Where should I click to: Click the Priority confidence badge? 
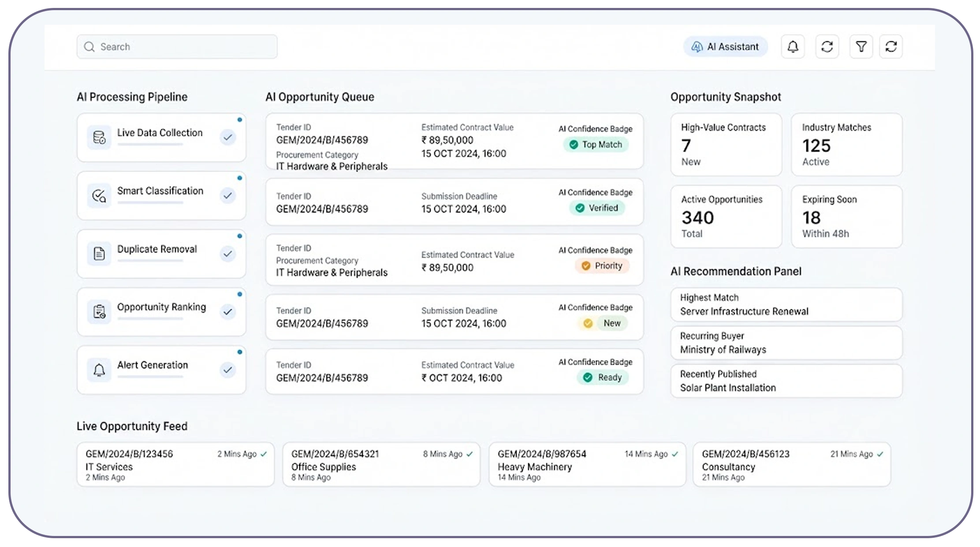(x=602, y=266)
